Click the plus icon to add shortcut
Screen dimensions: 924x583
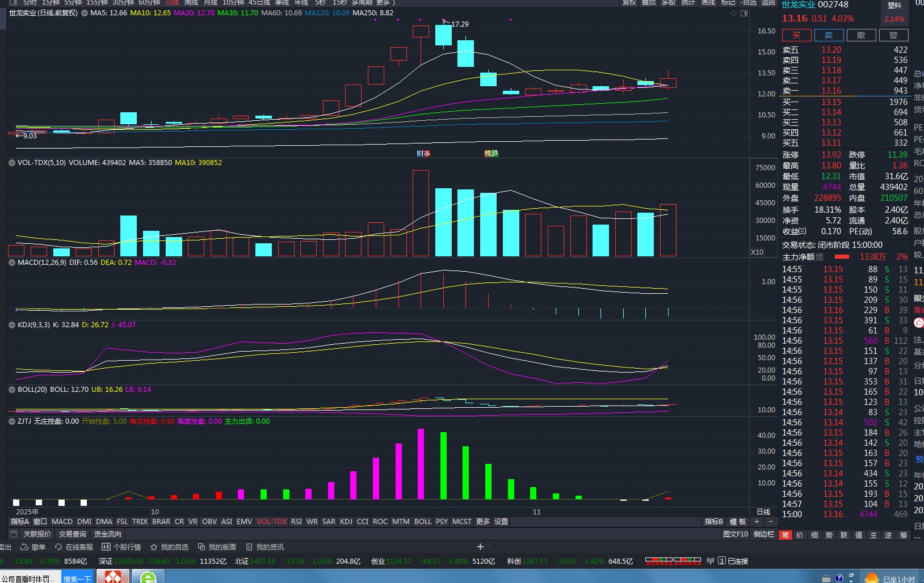point(480,547)
